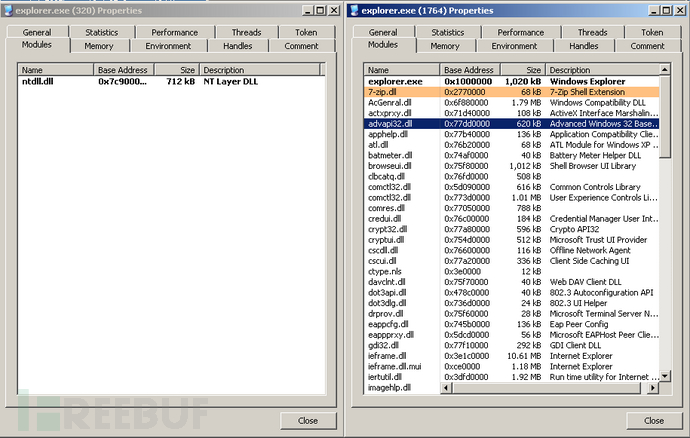This screenshot has width=690, height=438.
Task: Click Close button in explorer.exe (1764) window
Action: pos(652,420)
